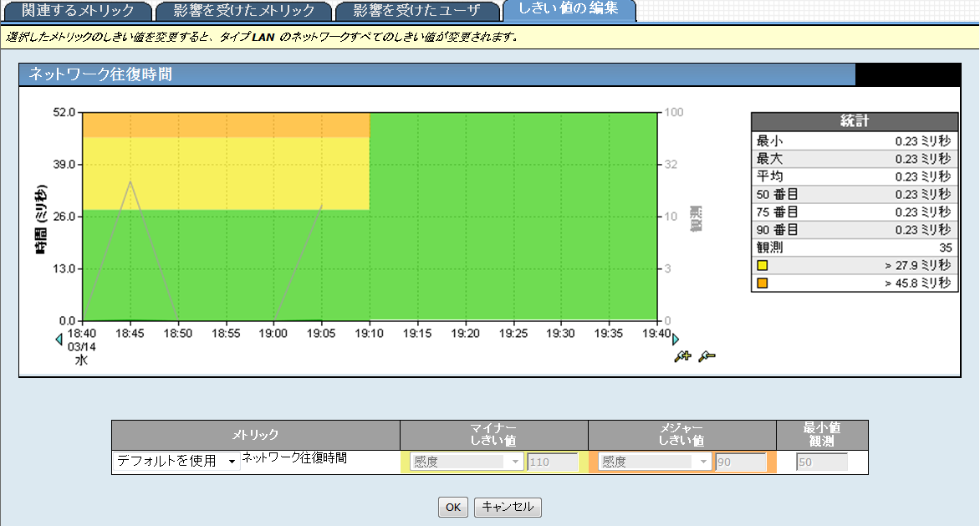Image resolution: width=980 pixels, height=526 pixels.
Task: Click the 統計 table header
Action: click(x=855, y=121)
